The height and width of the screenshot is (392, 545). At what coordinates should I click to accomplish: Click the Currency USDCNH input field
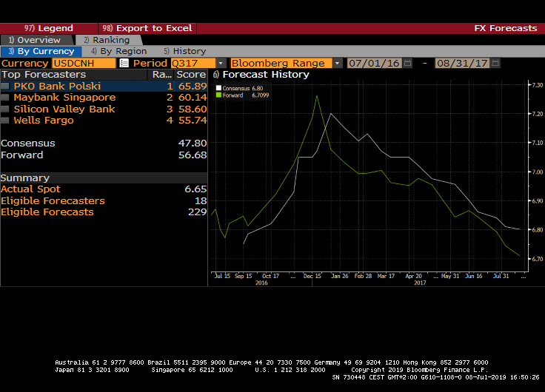coord(83,64)
